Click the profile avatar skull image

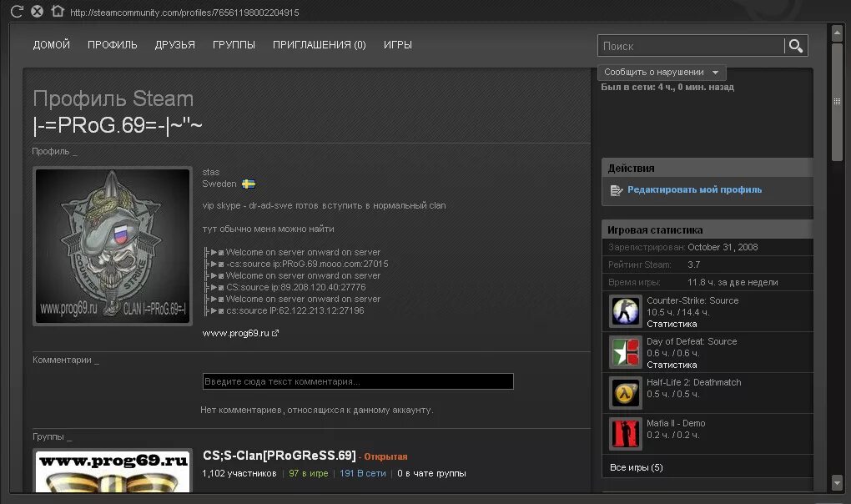[113, 246]
